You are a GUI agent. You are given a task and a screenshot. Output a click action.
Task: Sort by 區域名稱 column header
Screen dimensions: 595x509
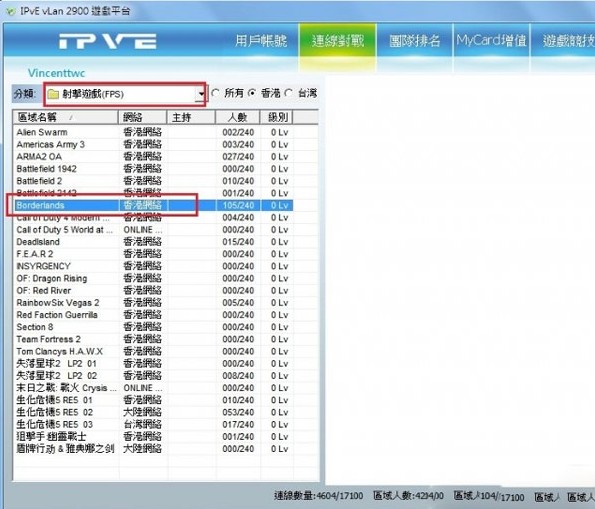point(65,117)
